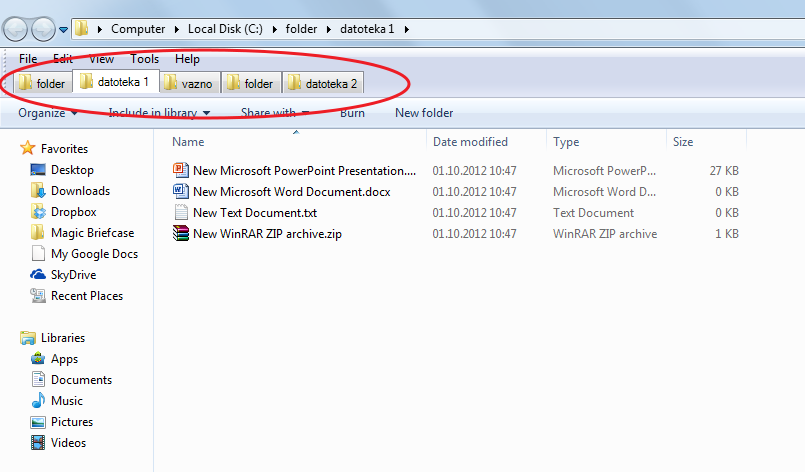Click the Back navigation arrow button
This screenshot has height=472, width=805.
pyautogui.click(x=18, y=29)
